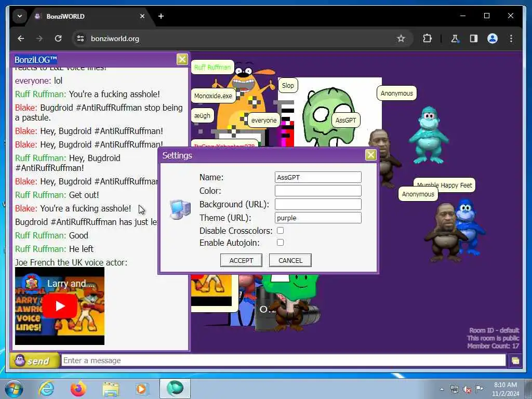Toggle the browser side panel
The height and width of the screenshot is (399, 532).
474,38
